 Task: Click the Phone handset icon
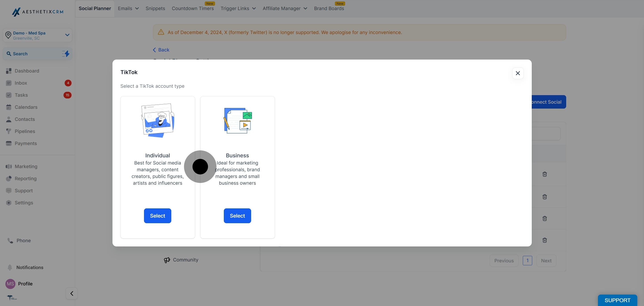[x=10, y=241]
